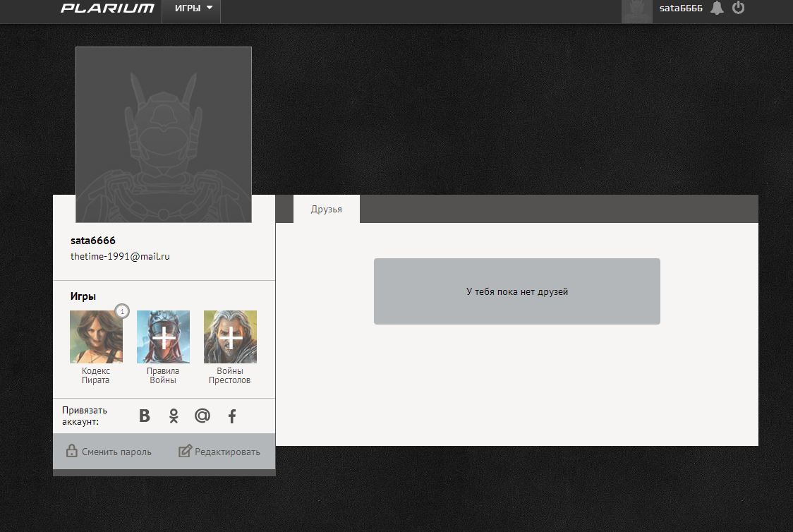
Task: Click notification badge on Кодекс Пирата
Action: click(122, 311)
